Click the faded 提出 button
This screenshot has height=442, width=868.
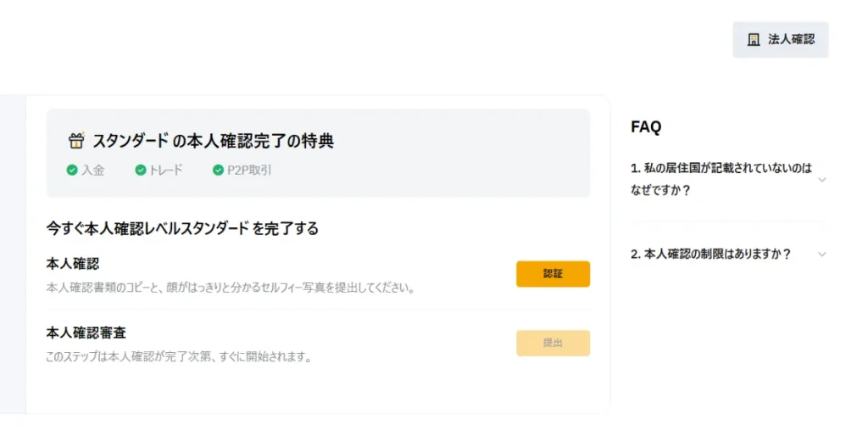pyautogui.click(x=553, y=343)
